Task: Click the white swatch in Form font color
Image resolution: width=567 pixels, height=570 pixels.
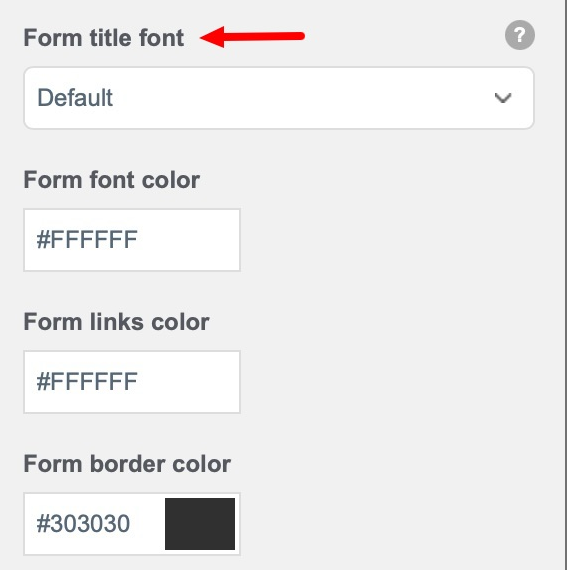Action: [200, 240]
